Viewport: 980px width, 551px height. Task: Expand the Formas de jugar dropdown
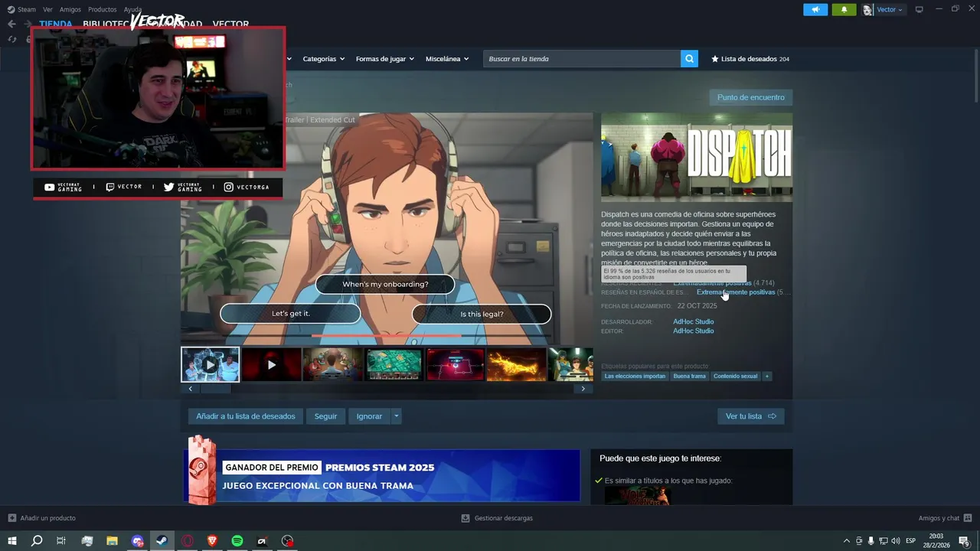pyautogui.click(x=384, y=59)
